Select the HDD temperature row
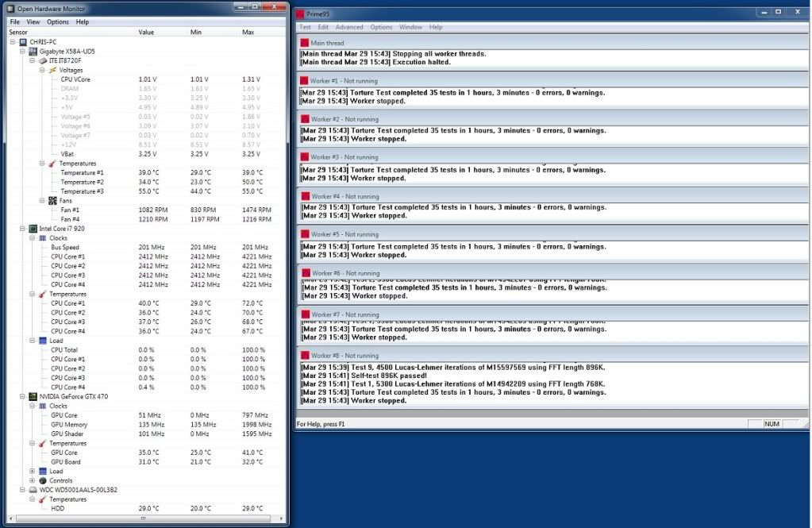This screenshot has width=812, height=528. (147, 508)
